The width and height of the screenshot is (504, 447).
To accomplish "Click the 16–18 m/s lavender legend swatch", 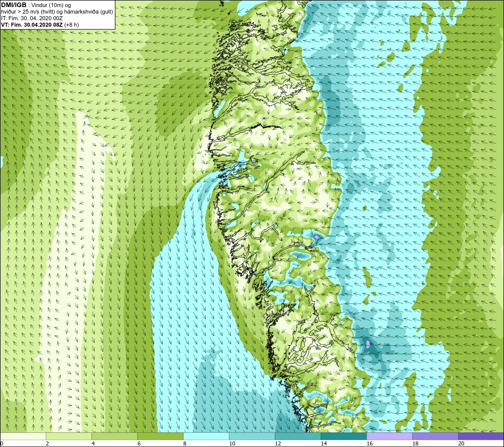I will click(x=390, y=436).
